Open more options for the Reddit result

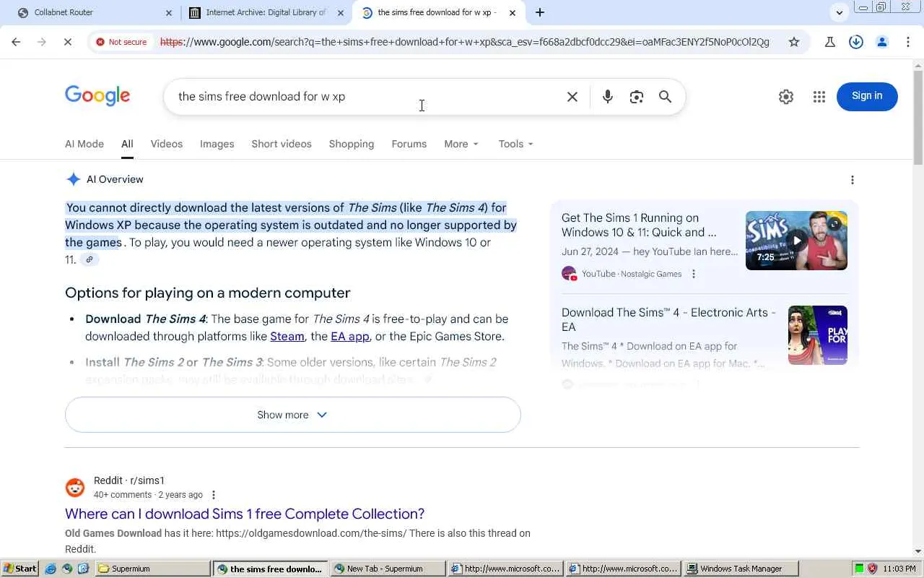213,495
